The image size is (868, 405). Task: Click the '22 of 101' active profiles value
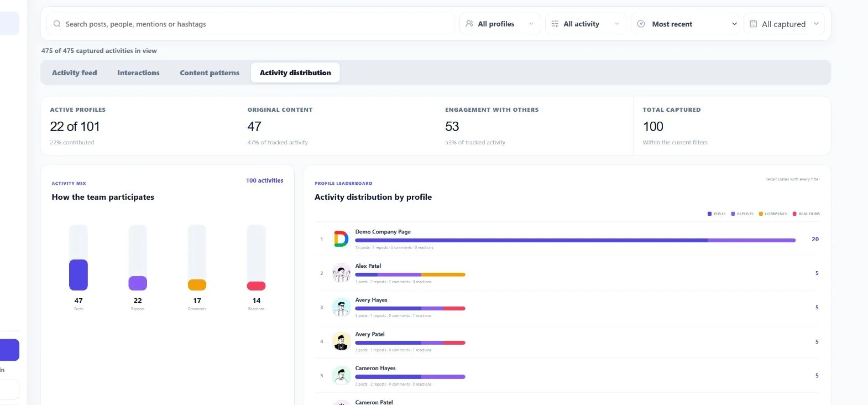tap(75, 127)
